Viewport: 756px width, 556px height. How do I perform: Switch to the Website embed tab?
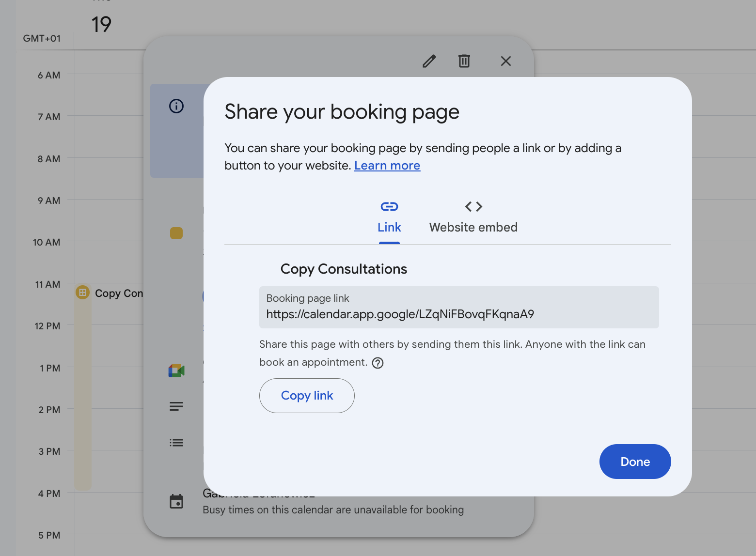pyautogui.click(x=473, y=227)
